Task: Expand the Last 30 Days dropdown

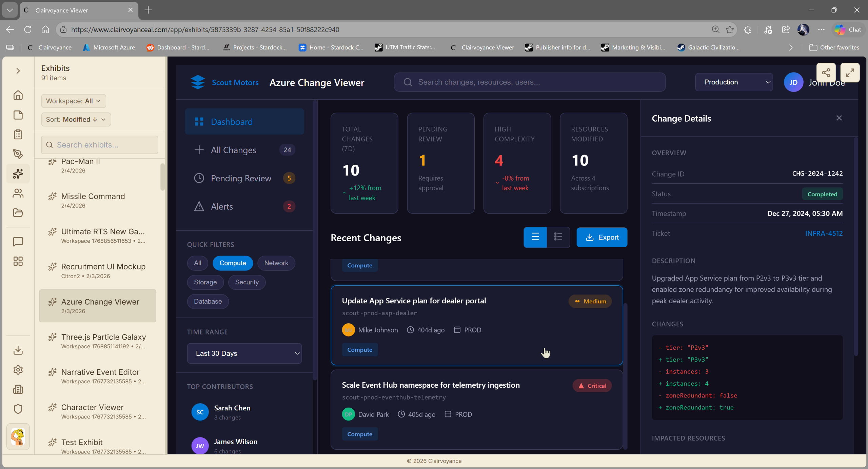Action: click(244, 353)
